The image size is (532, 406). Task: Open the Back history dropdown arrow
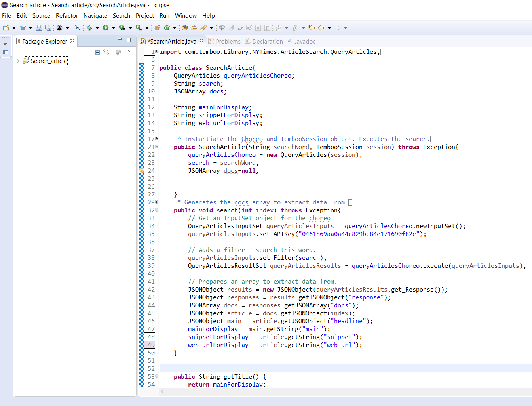tap(329, 28)
